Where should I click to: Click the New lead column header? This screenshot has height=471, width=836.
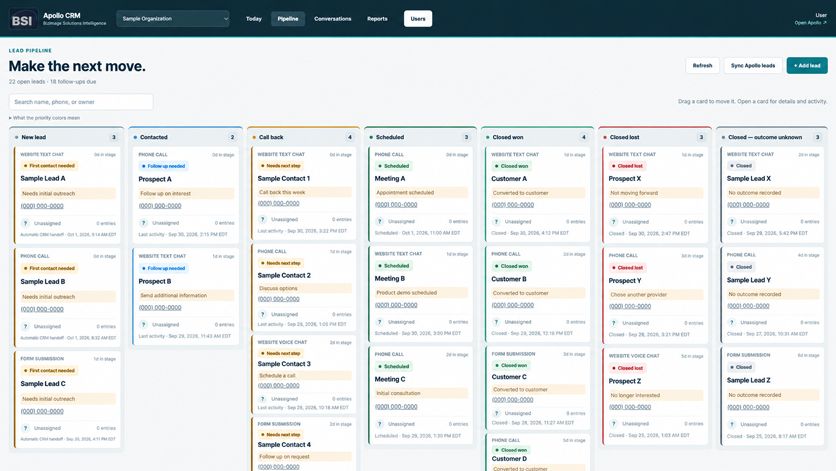click(x=66, y=137)
